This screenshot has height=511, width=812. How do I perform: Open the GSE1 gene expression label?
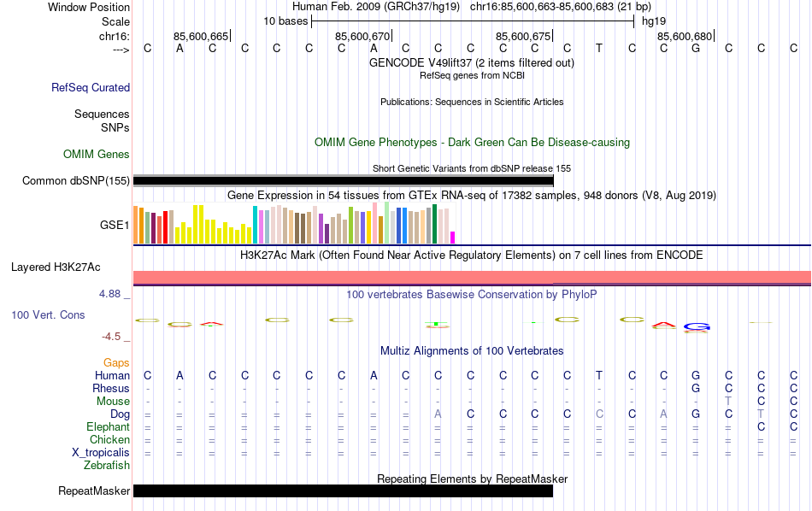pos(115,225)
